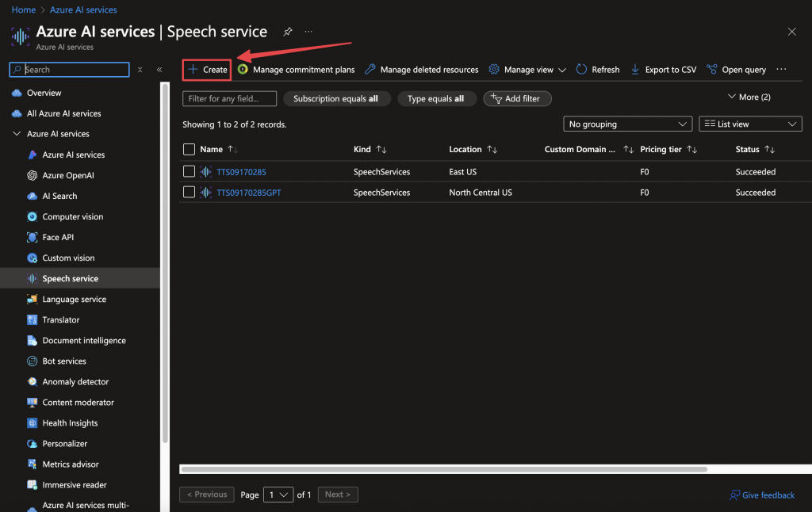
Task: Click Add filter button
Action: (x=517, y=98)
